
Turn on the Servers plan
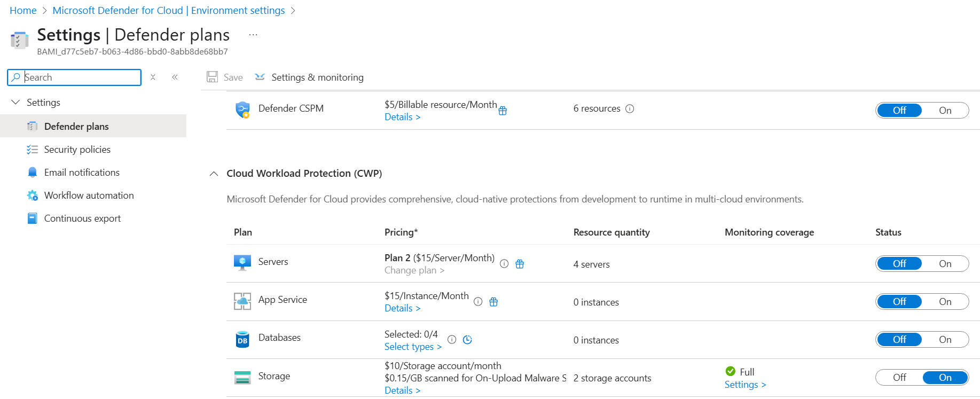click(945, 264)
